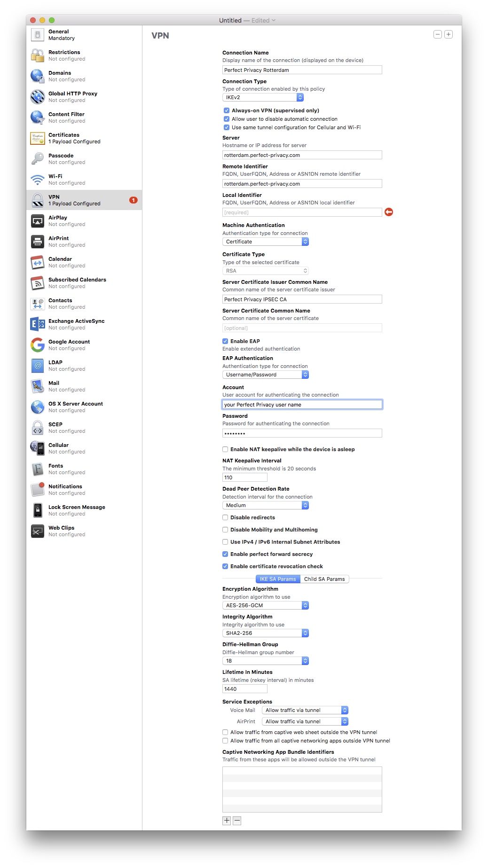488x868 pixels.
Task: Check Use IPv4 / IPv6 Internal Subnet Attributes
Action: coord(225,542)
